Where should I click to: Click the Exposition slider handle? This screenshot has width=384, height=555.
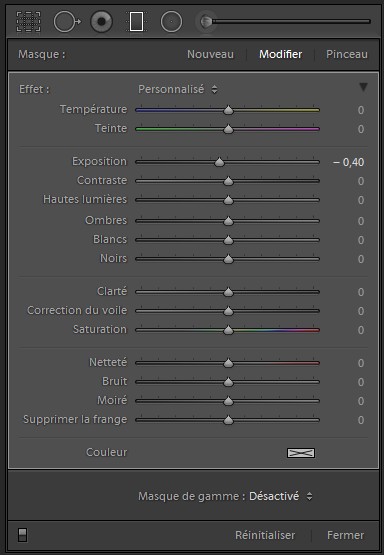(220, 162)
